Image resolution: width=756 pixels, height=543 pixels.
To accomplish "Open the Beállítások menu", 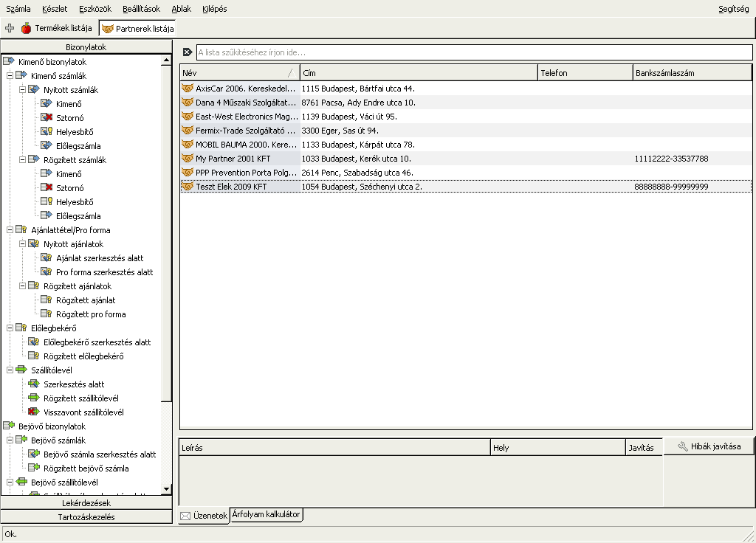I will tap(141, 9).
